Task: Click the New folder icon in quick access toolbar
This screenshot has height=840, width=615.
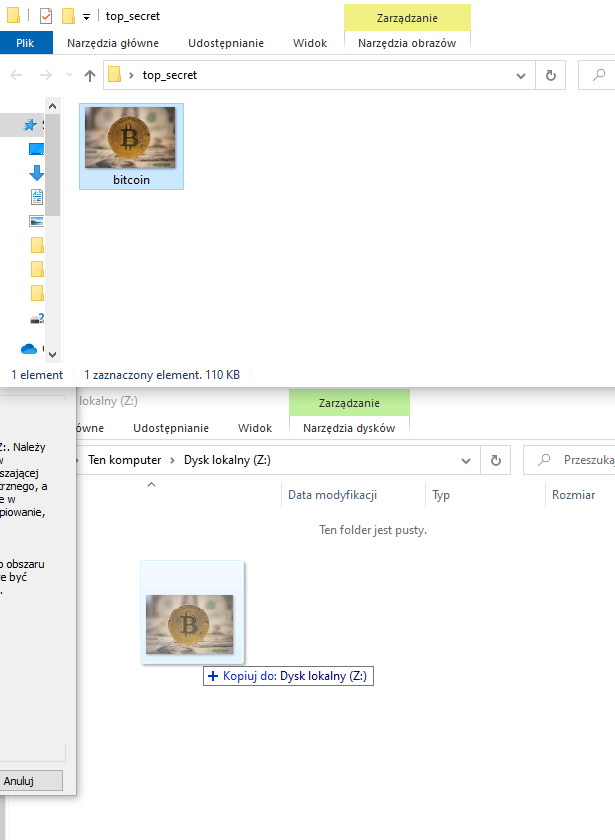Action: click(x=68, y=16)
